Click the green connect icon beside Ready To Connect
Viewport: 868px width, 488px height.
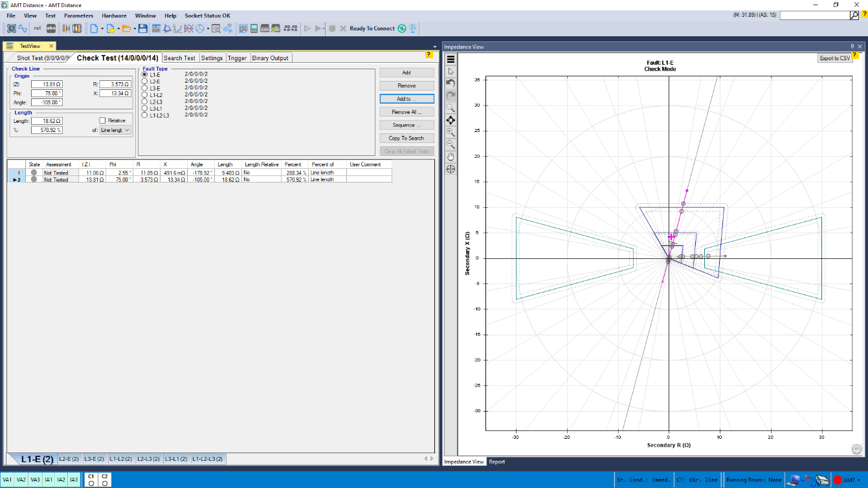click(402, 28)
